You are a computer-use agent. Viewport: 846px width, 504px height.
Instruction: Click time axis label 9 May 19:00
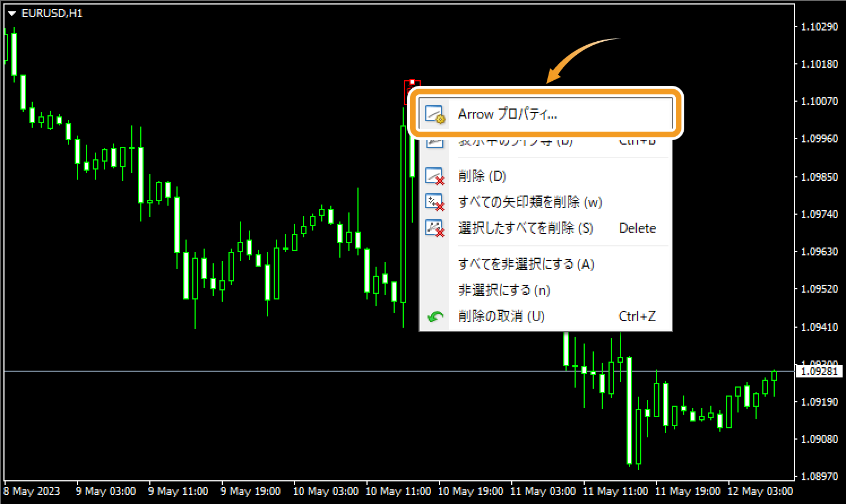point(251,491)
